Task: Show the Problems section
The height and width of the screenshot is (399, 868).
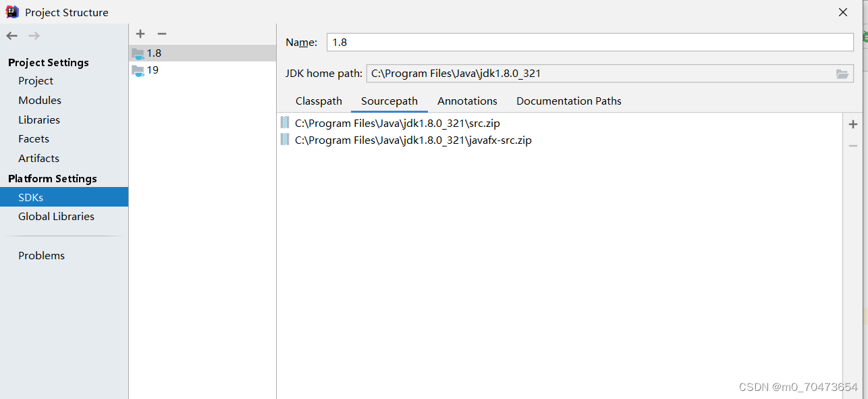Action: pyautogui.click(x=41, y=255)
